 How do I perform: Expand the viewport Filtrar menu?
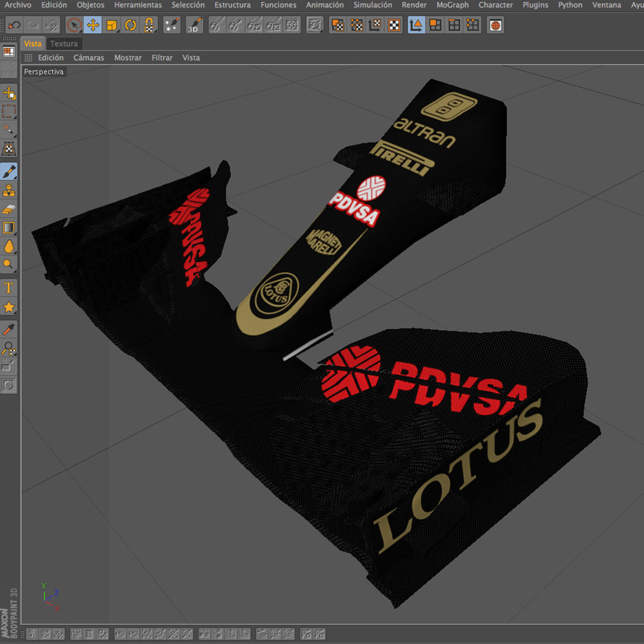pos(162,57)
